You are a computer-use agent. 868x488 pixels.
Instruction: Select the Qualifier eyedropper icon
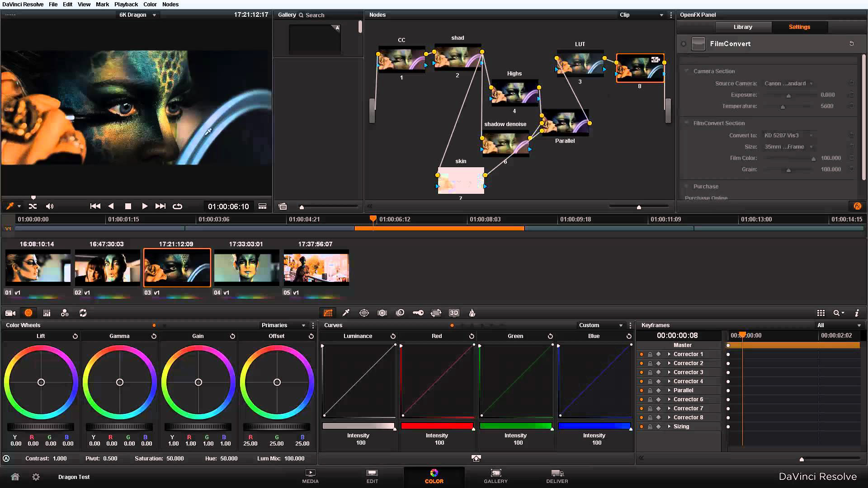coord(346,313)
